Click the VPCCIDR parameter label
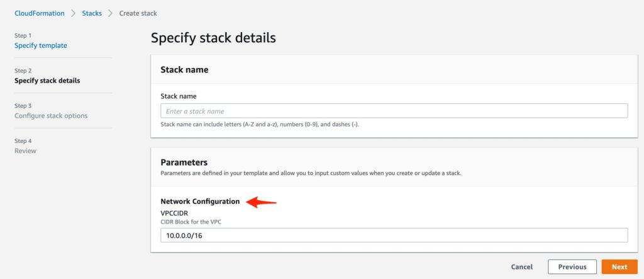The width and height of the screenshot is (644, 279). (x=174, y=213)
